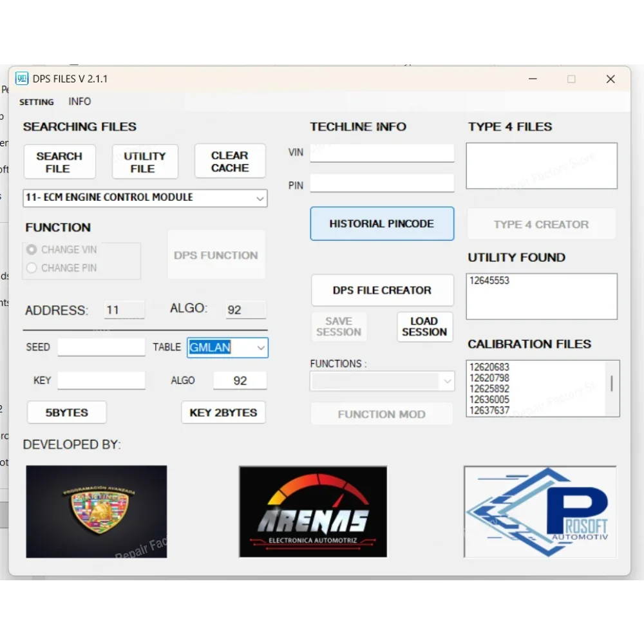Click the SAVE SESSION button
Screen dimensions: 644x644
[339, 327]
